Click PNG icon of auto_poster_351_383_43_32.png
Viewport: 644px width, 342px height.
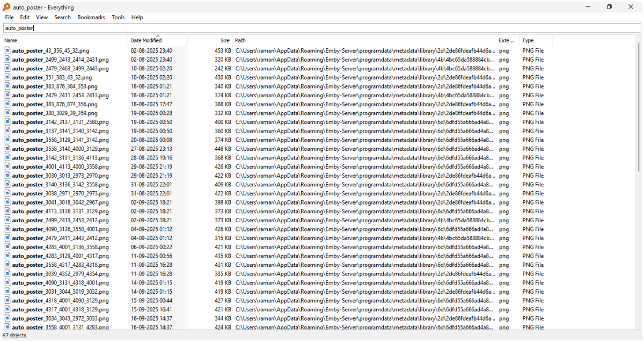click(x=8, y=77)
